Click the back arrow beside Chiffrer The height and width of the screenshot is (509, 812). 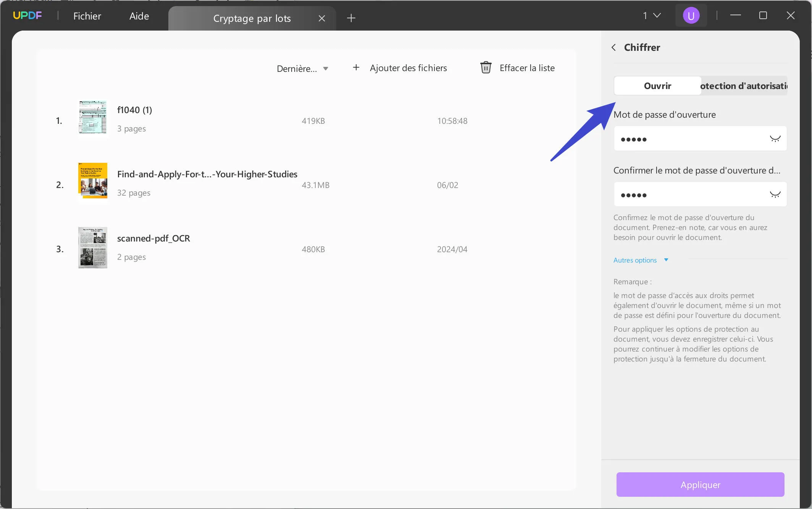[x=613, y=47]
